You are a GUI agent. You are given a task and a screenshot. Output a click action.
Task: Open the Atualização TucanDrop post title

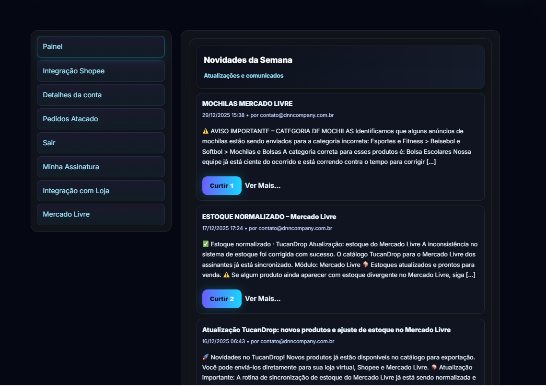tap(326, 330)
